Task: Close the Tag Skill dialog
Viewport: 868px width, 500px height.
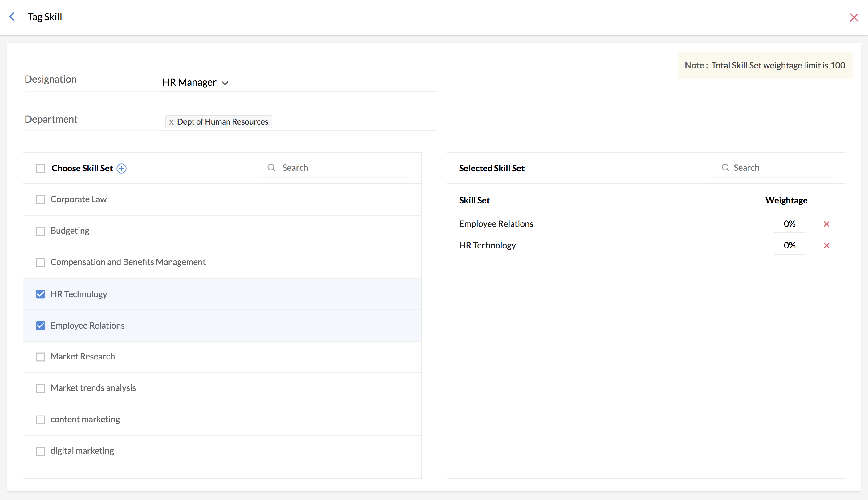Action: (854, 18)
